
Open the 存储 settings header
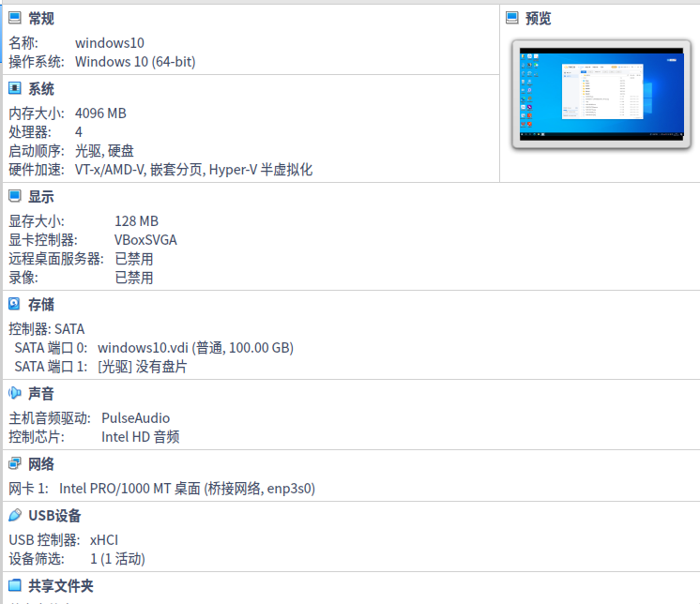pos(41,304)
